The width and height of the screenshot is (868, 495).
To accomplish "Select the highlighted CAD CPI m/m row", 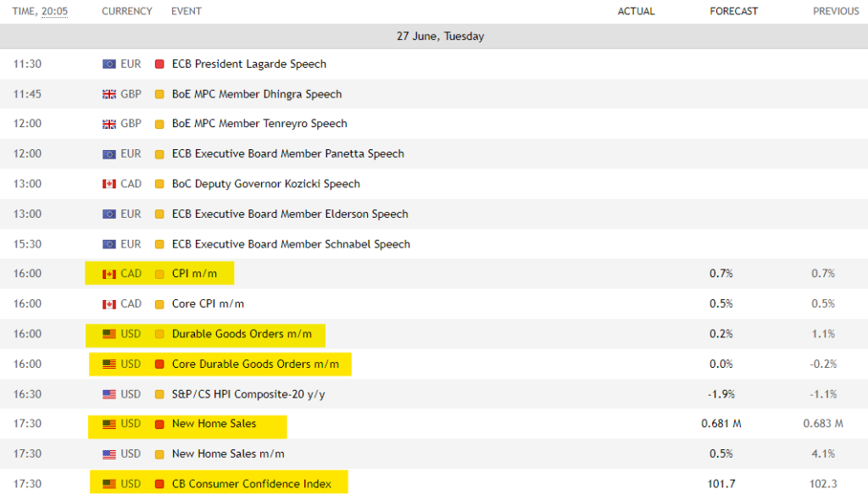I will (x=434, y=274).
